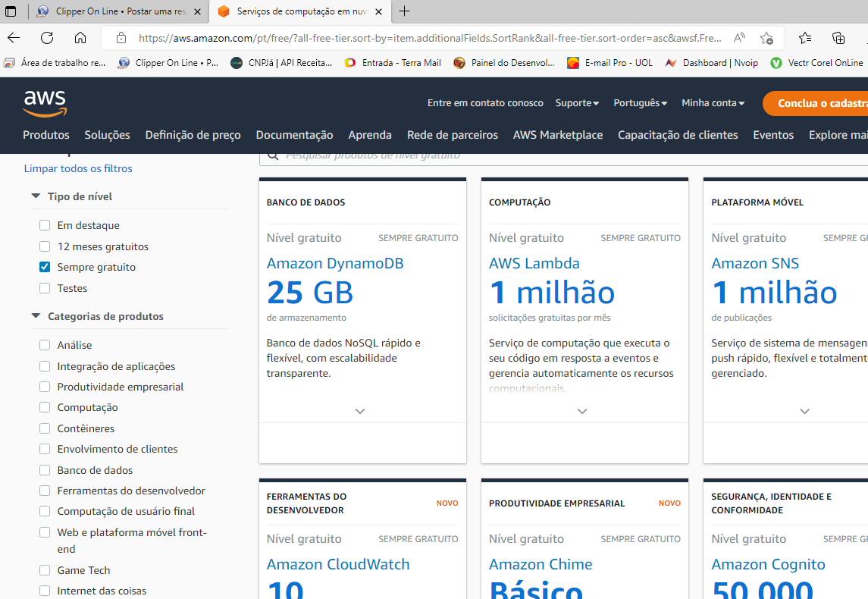Click the browser address bar URL
This screenshot has width=868, height=599.
430,38
